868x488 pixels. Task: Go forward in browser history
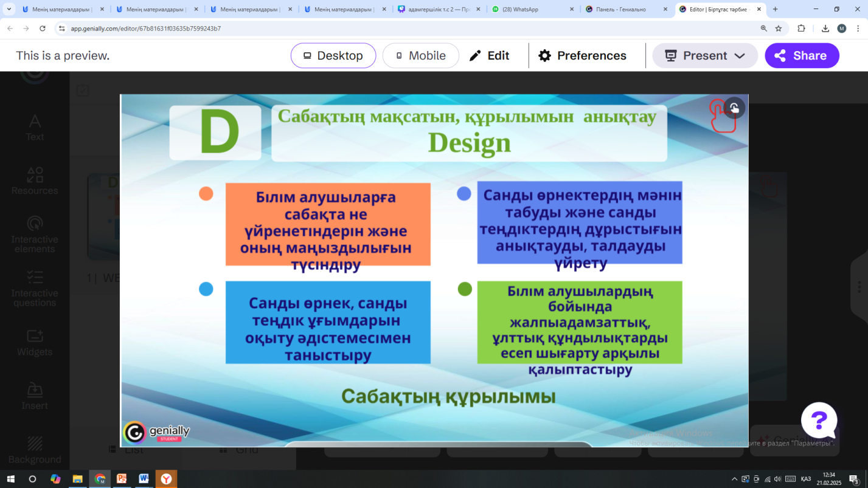tap(26, 29)
